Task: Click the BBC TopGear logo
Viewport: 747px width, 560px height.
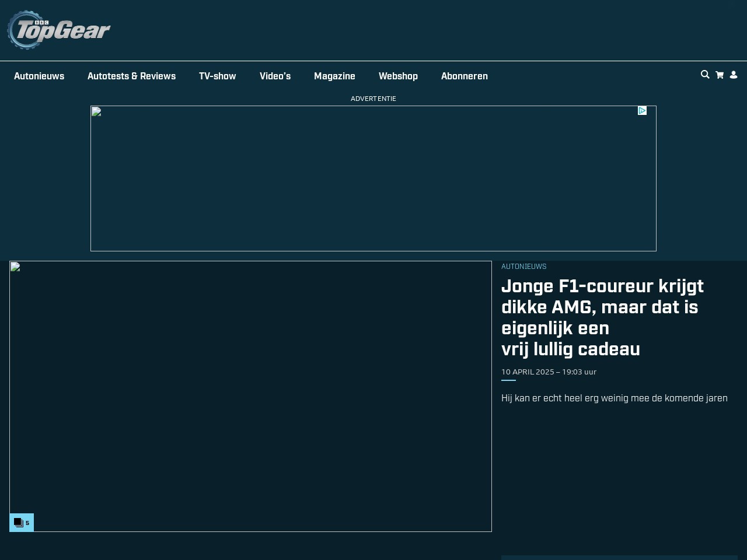Action: pyautogui.click(x=58, y=30)
